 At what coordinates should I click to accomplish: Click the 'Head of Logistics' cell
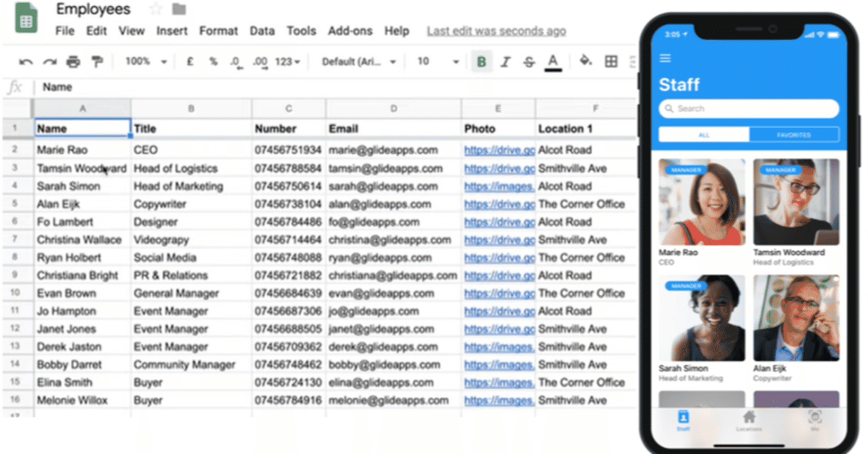tap(191, 168)
